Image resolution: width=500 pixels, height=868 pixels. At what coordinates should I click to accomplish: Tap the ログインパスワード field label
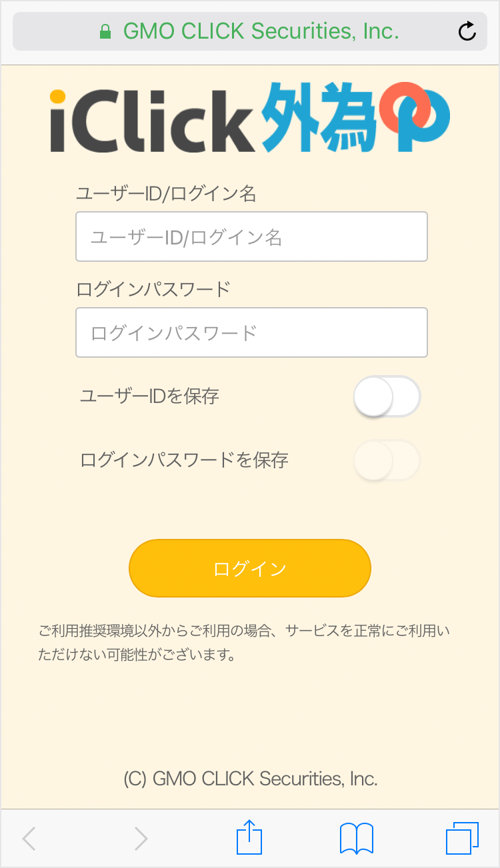tap(153, 289)
